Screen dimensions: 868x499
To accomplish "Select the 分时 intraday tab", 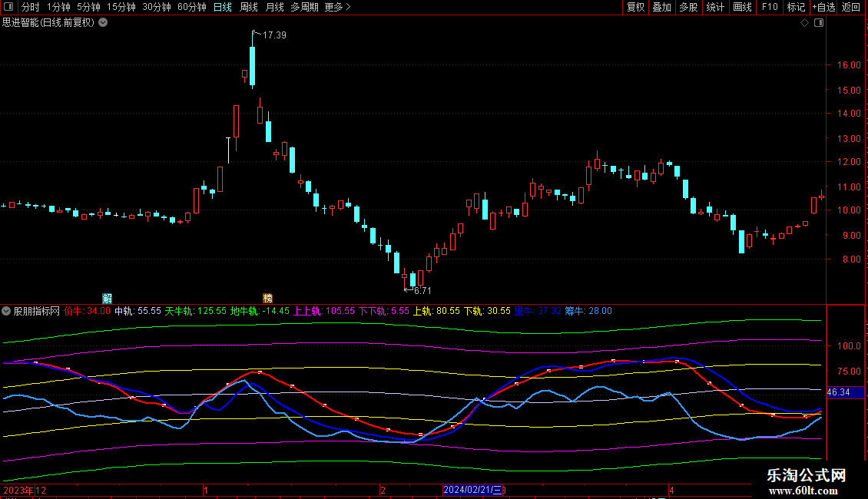I will click(x=30, y=7).
